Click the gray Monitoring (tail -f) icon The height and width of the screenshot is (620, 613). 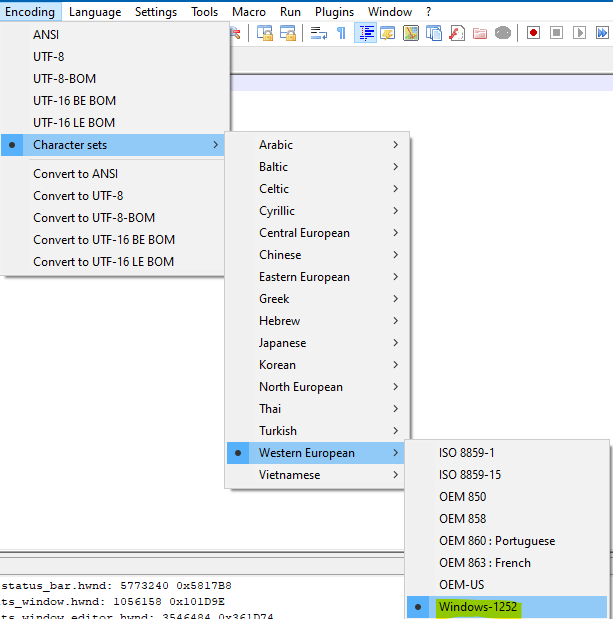[x=503, y=33]
